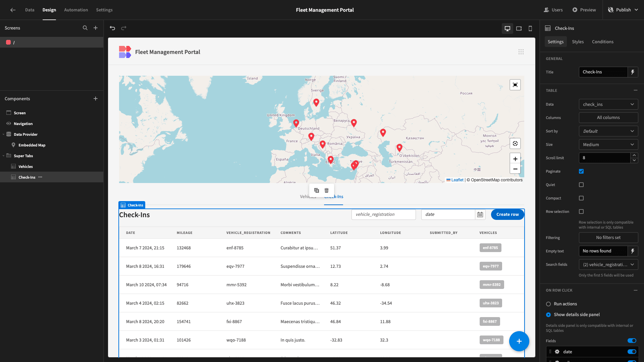The width and height of the screenshot is (644, 362).
Task: Click the vehicle_registration search input field
Action: [x=383, y=215]
